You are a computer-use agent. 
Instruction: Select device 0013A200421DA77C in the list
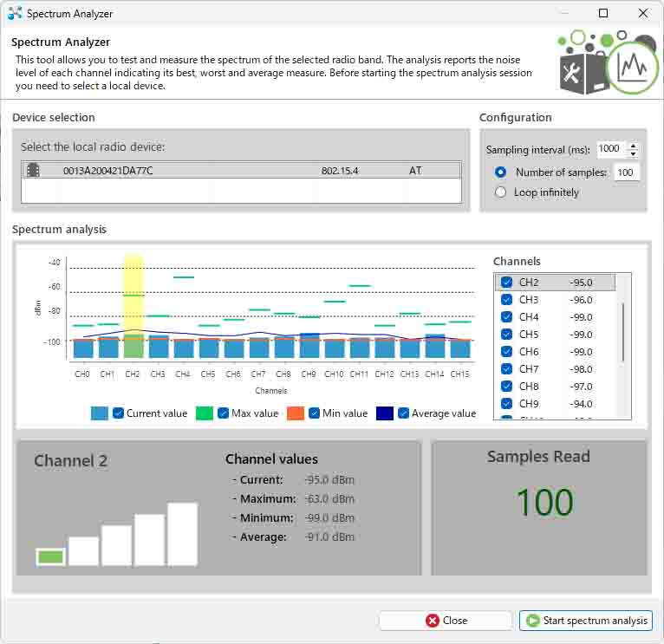pyautogui.click(x=108, y=171)
